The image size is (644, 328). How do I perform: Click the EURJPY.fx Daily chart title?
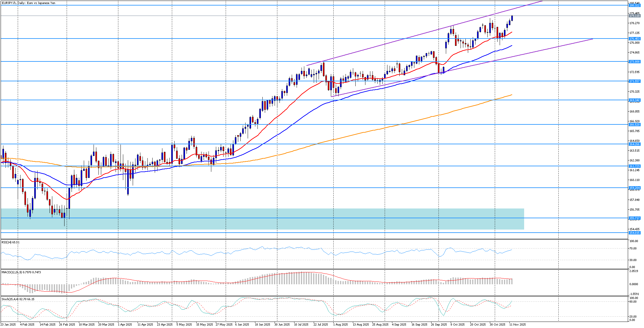pyautogui.click(x=29, y=3)
